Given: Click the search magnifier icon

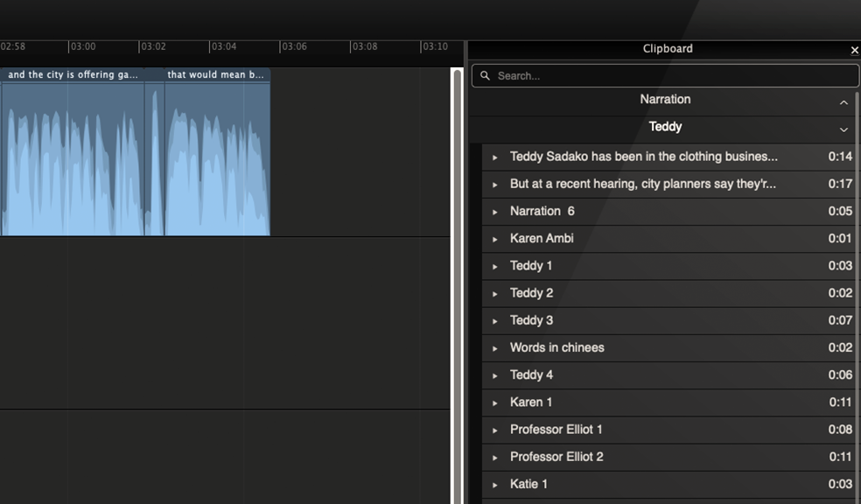Looking at the screenshot, I should (x=486, y=76).
